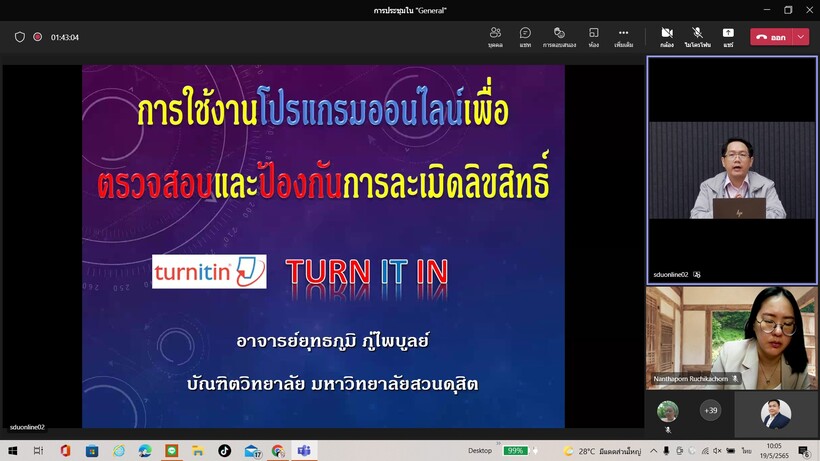Click the 99% battery indicator
The width and height of the screenshot is (820, 461).
coord(515,451)
